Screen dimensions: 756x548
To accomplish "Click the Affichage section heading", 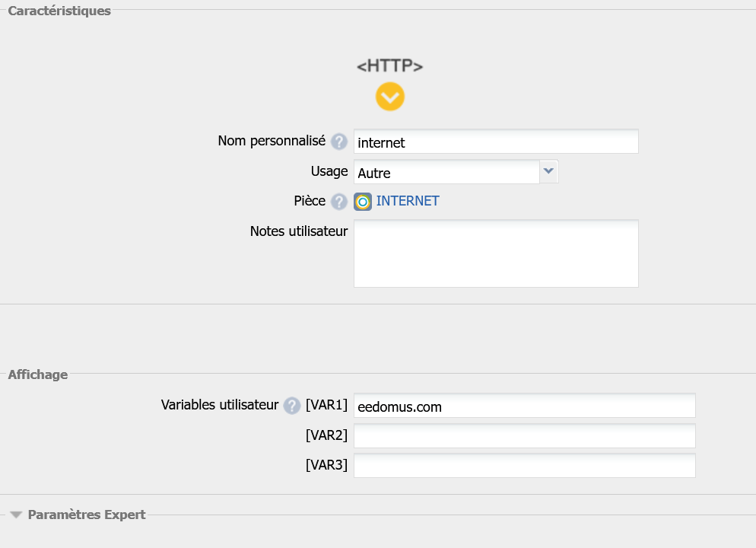I will point(38,374).
